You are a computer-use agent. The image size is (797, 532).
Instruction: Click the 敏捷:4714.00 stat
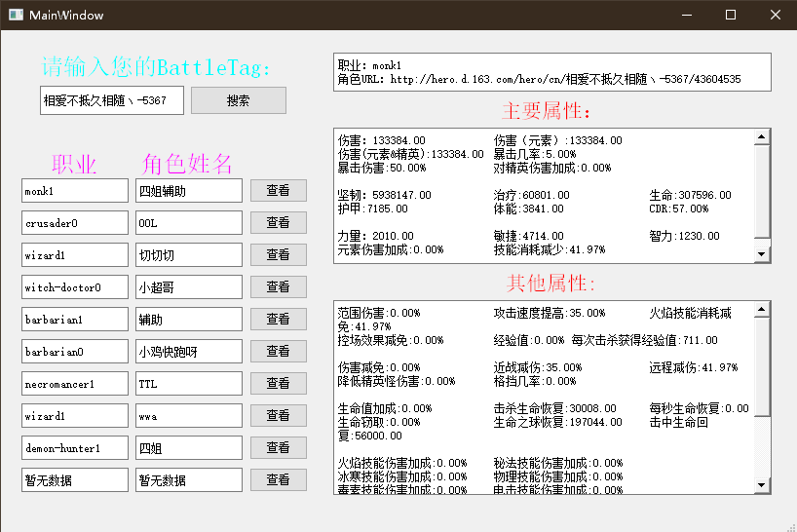pyautogui.click(x=529, y=236)
